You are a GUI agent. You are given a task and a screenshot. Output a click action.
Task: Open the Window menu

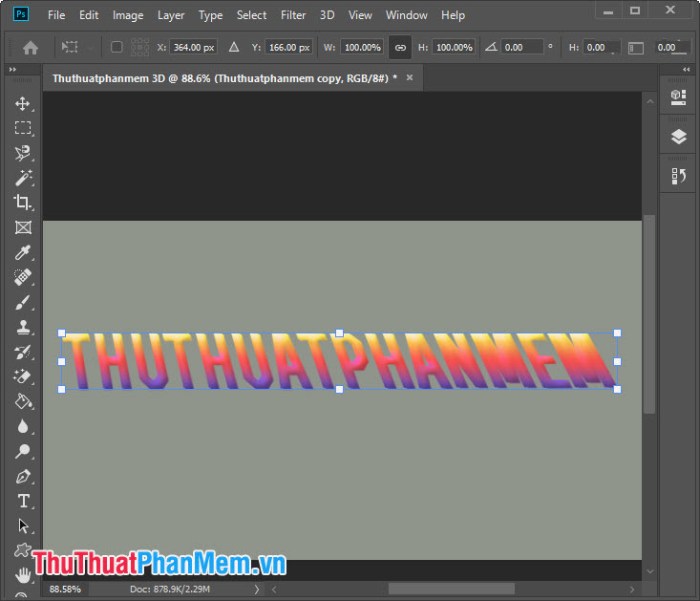406,15
